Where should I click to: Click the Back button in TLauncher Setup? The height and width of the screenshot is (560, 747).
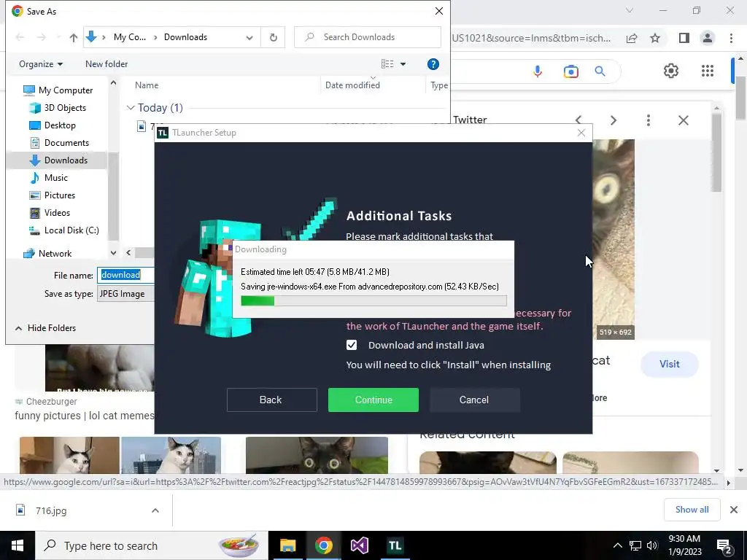pos(271,400)
